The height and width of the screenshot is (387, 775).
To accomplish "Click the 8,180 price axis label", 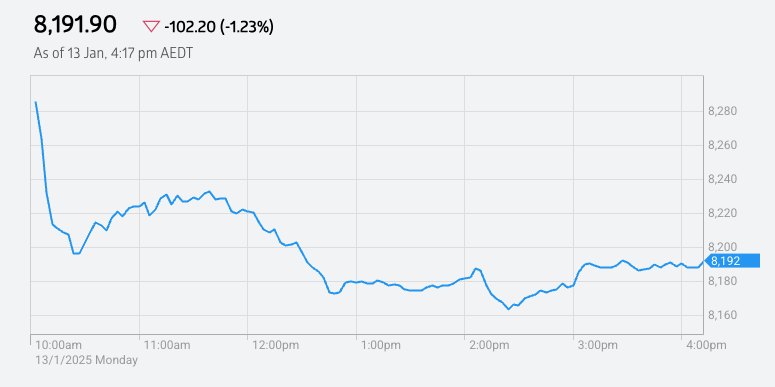I will point(723,281).
